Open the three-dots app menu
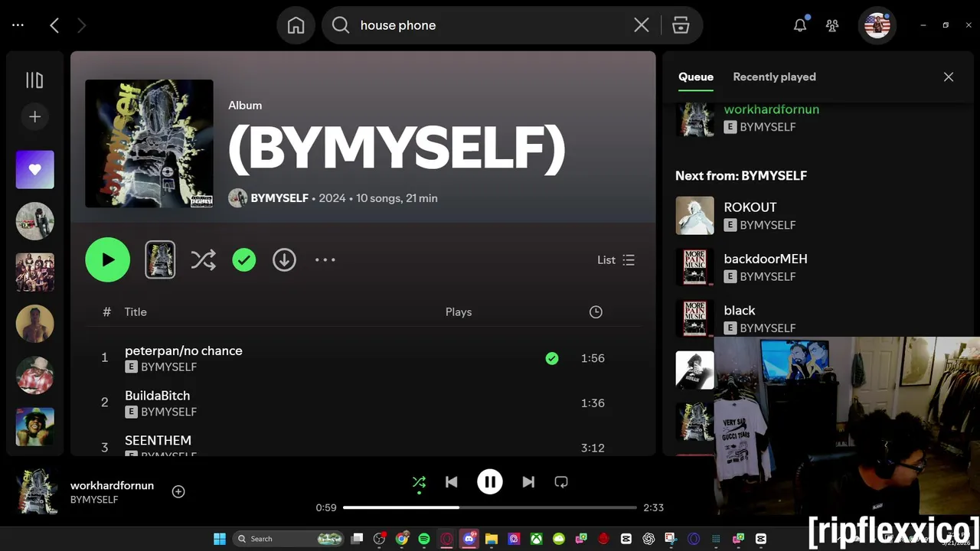 tap(18, 25)
